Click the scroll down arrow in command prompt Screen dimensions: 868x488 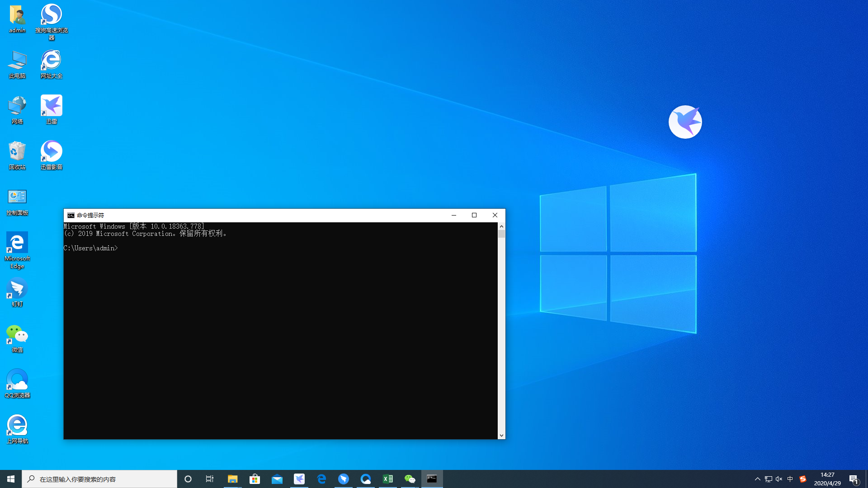[501, 436]
